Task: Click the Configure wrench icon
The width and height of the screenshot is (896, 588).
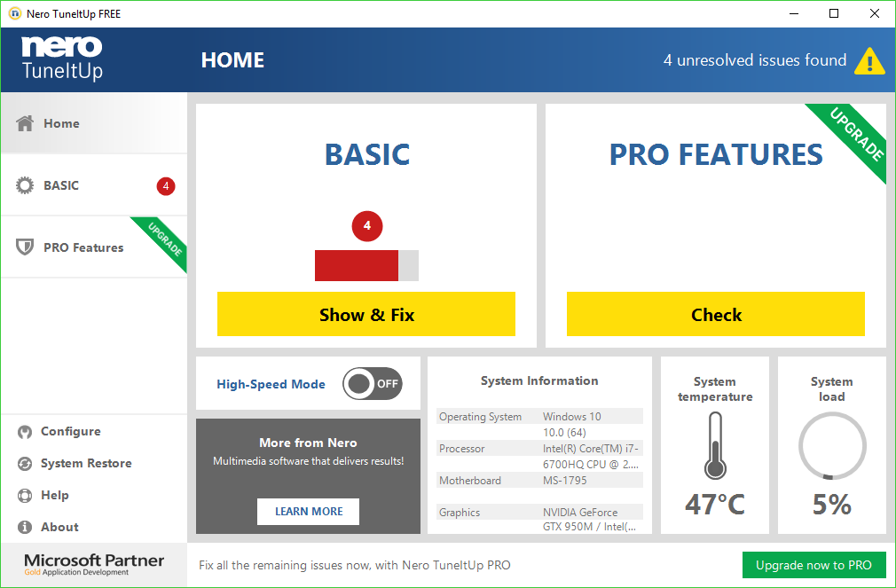Action: pos(25,432)
